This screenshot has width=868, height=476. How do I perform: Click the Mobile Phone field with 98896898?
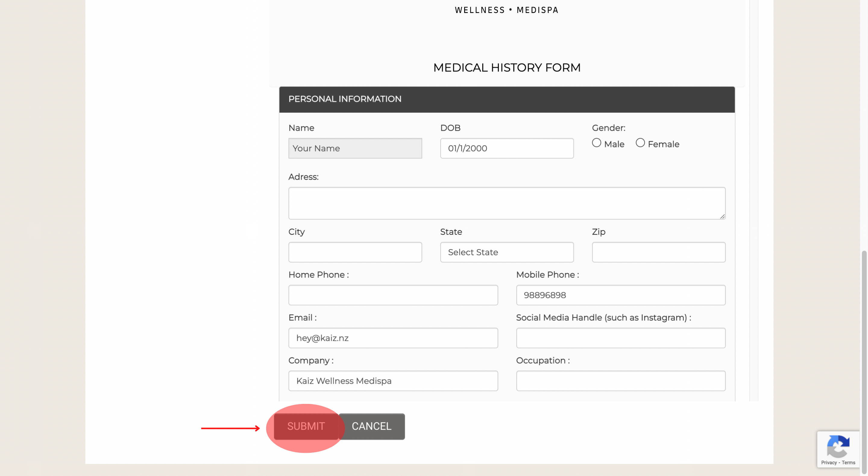point(621,295)
